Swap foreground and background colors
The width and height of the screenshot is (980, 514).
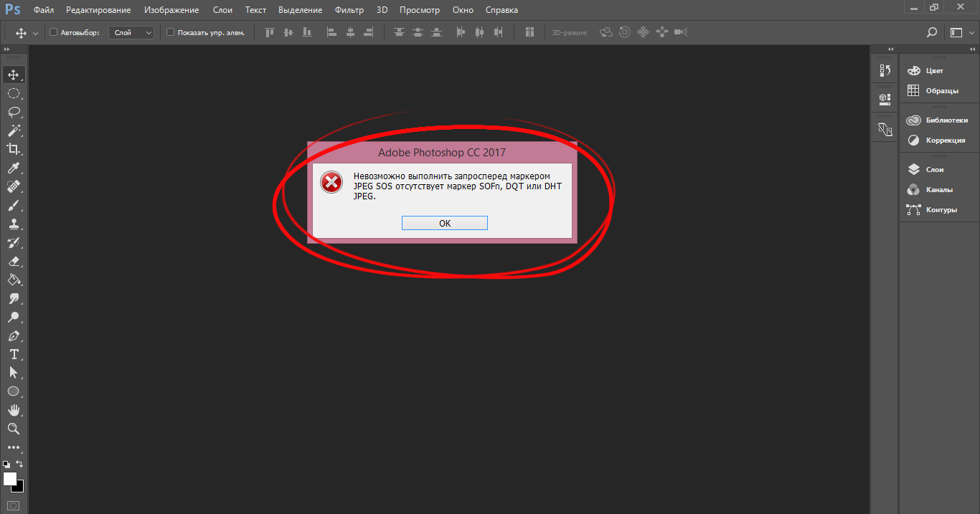(x=19, y=465)
